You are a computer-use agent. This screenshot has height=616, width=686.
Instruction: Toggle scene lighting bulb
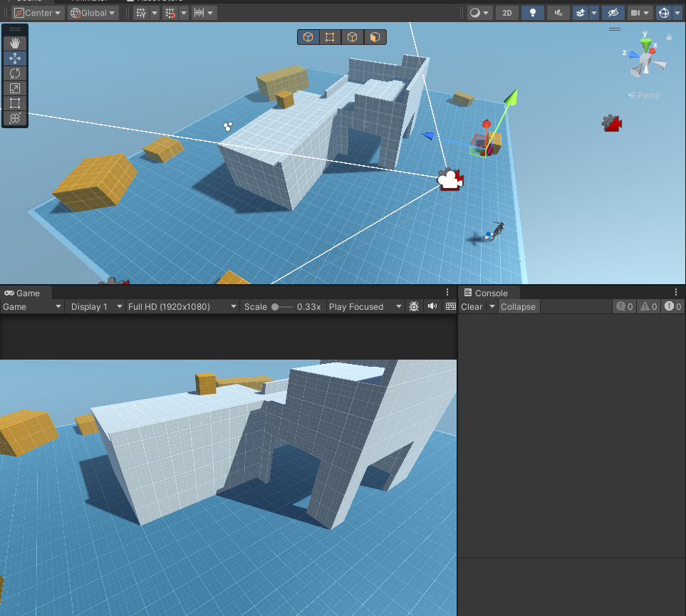pos(532,13)
